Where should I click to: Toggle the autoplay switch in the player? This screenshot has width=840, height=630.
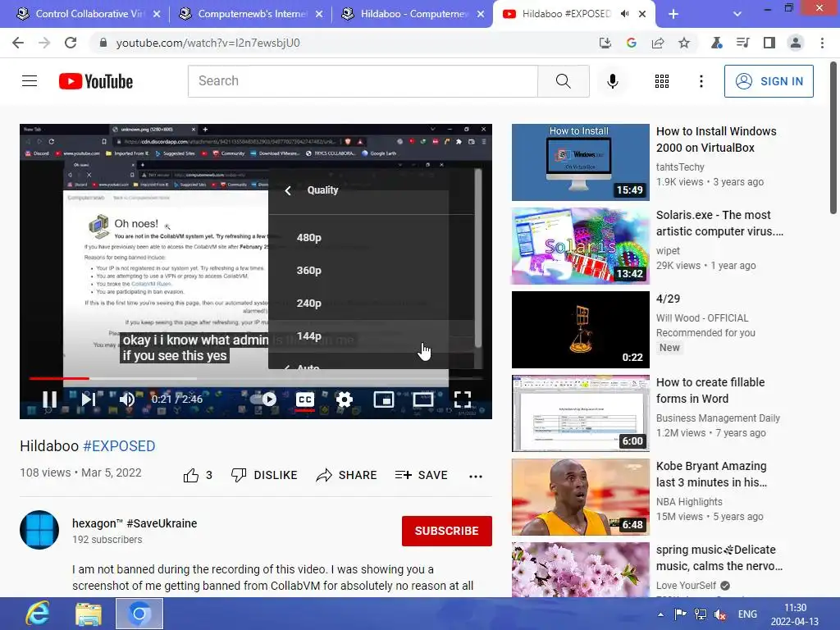tap(265, 399)
